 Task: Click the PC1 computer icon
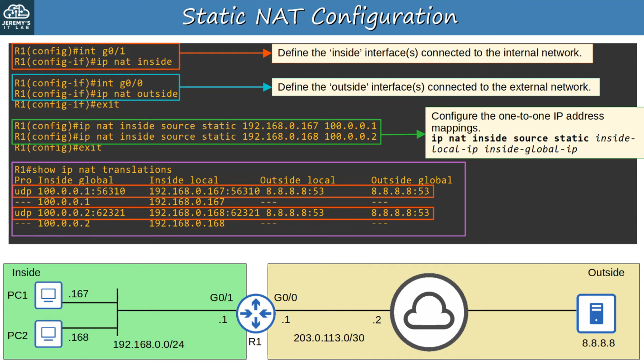48,295
